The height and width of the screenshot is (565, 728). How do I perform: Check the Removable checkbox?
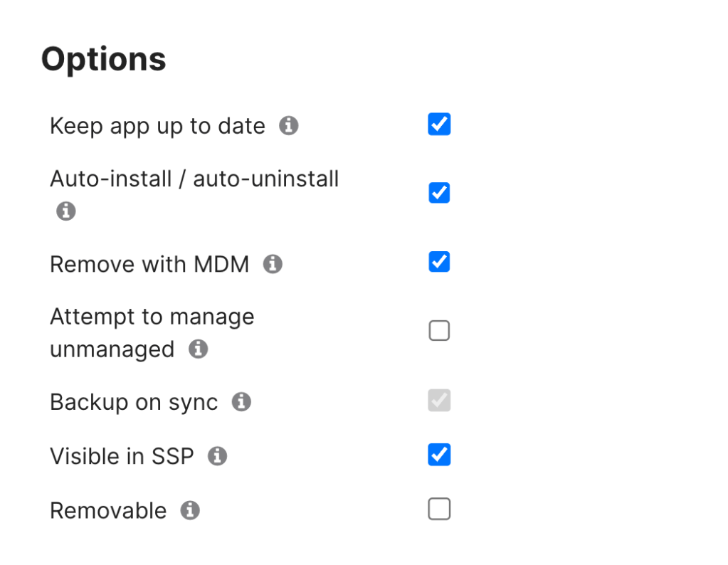439,509
